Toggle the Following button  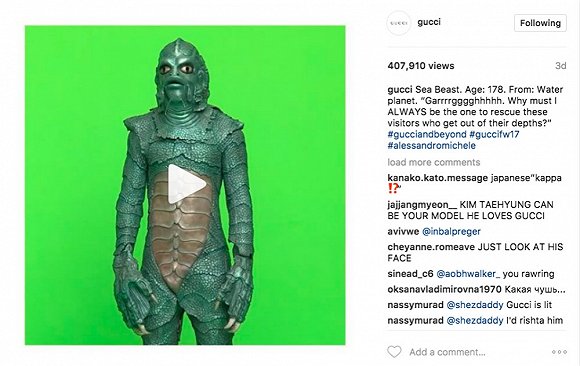click(540, 23)
